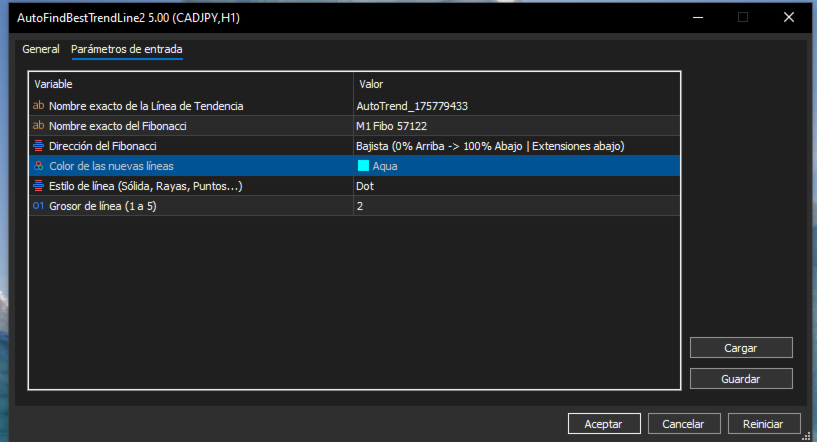Click the integer icon beside Grosor de línea

click(39, 206)
